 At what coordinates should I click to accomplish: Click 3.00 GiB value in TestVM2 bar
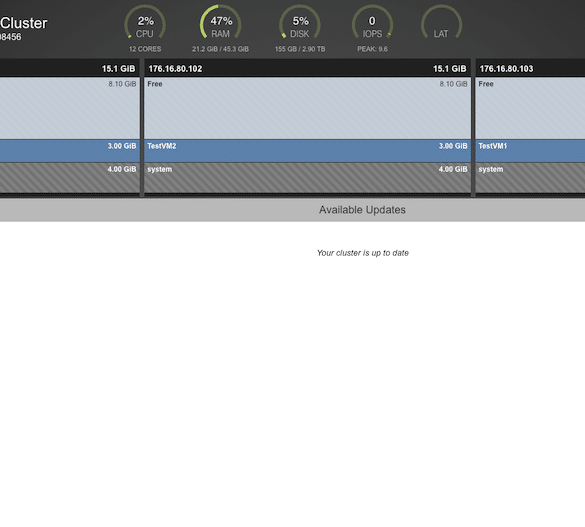tap(453, 146)
